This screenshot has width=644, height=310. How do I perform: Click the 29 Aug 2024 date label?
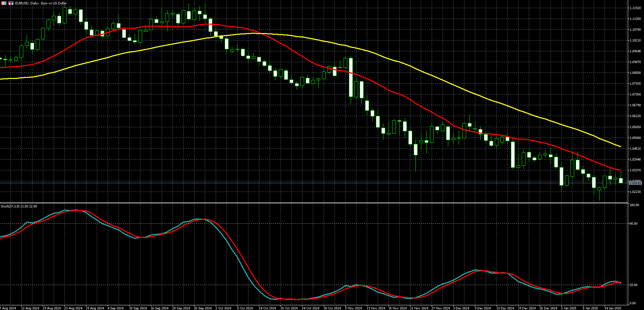click(95, 308)
